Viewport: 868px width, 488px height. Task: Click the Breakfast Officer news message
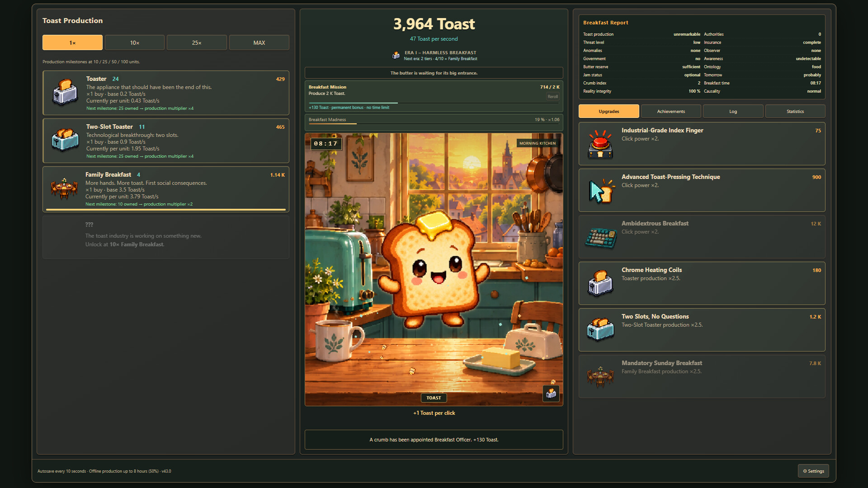pos(434,440)
